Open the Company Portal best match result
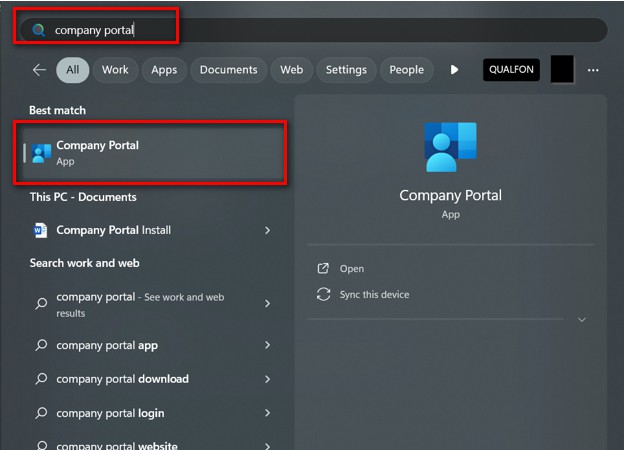The image size is (624, 450). [x=153, y=153]
